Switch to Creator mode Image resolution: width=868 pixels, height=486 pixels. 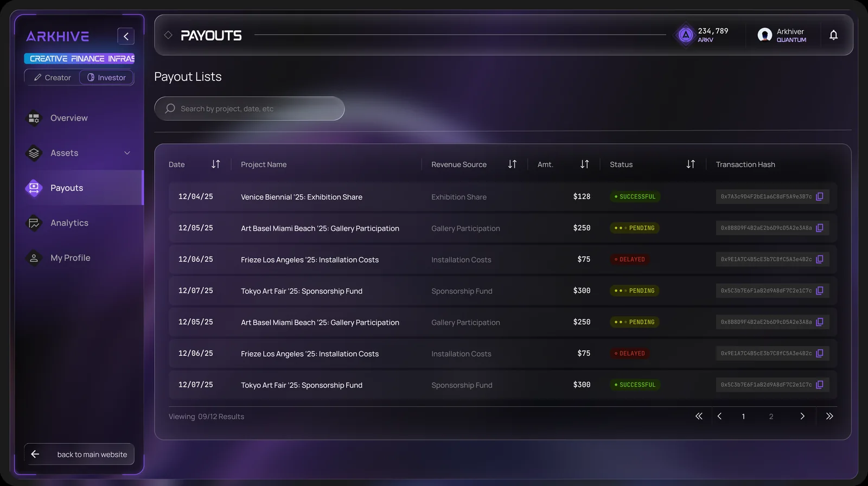click(x=52, y=78)
